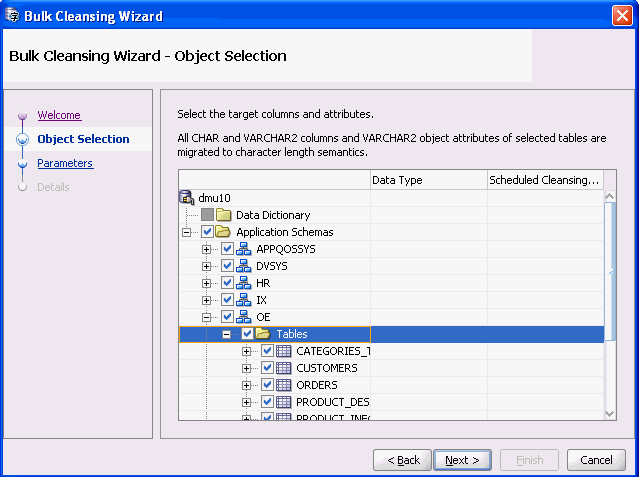The image size is (639, 477).
Task: Click the APPQOSSYS schema icon
Action: [244, 249]
